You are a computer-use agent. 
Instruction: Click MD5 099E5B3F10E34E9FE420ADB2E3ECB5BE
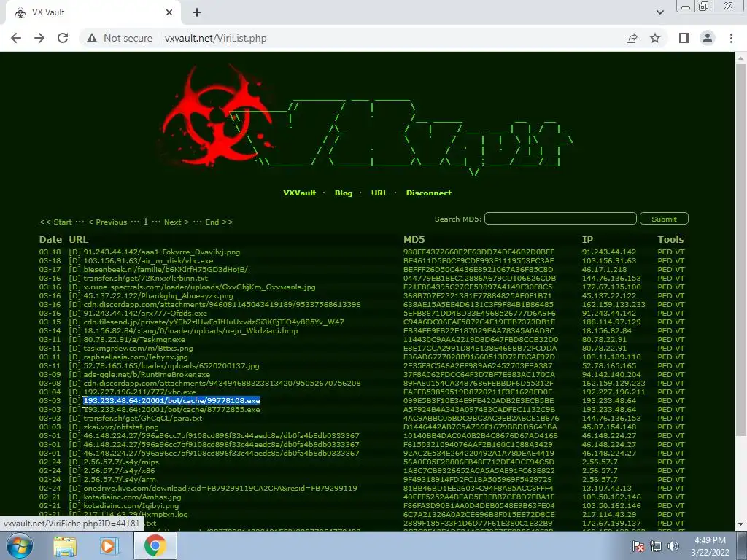(x=479, y=400)
